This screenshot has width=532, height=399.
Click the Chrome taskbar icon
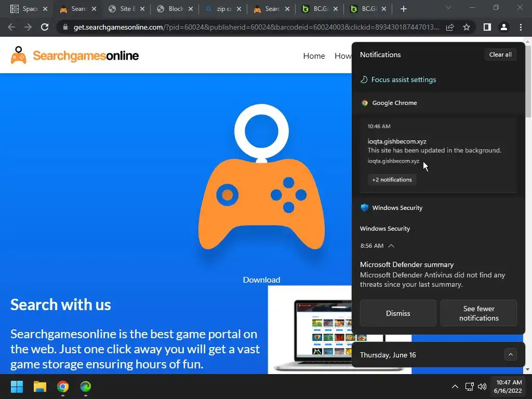coord(63,387)
